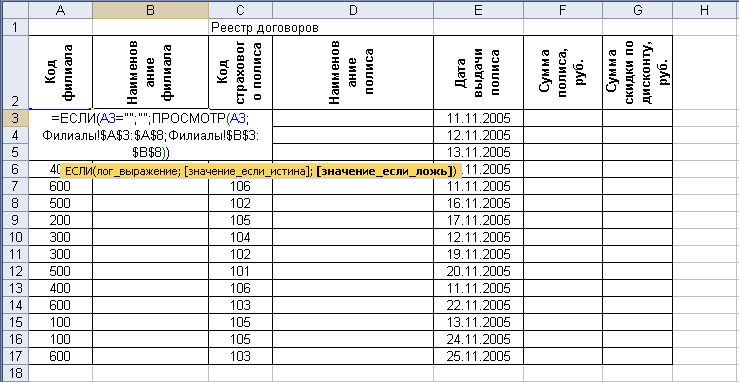Select cell A17 containing 600
Viewport: 739px width, 382px height.
coord(60,356)
